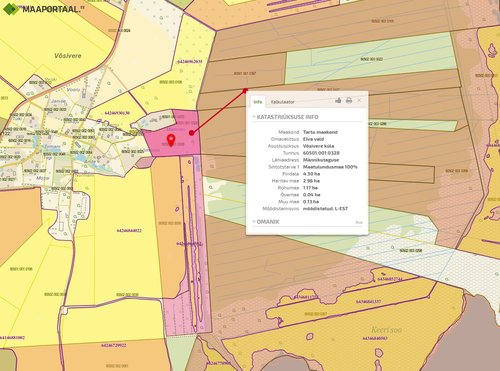Expand the Omanik section
This screenshot has width=500, height=371.
(254, 222)
